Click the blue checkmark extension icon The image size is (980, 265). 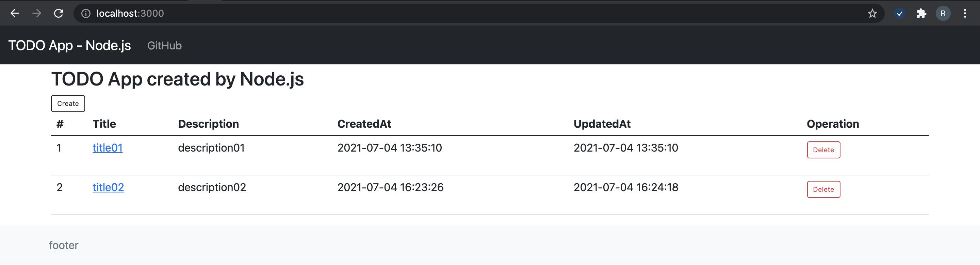(900, 13)
